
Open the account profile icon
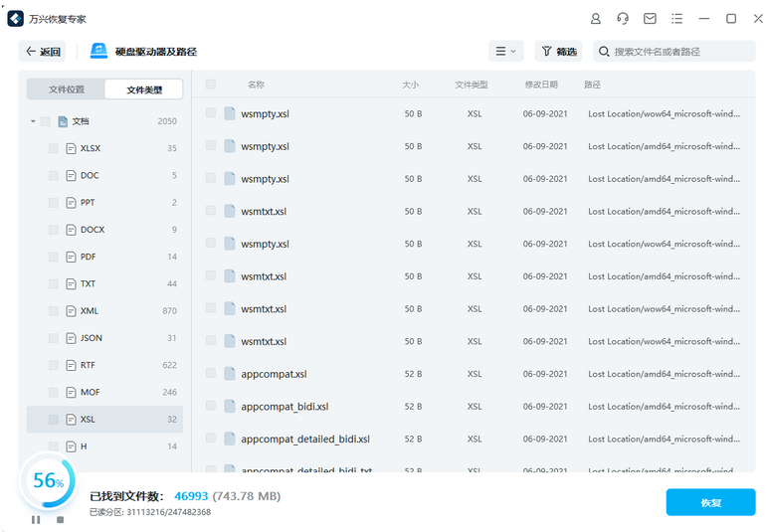tap(596, 19)
